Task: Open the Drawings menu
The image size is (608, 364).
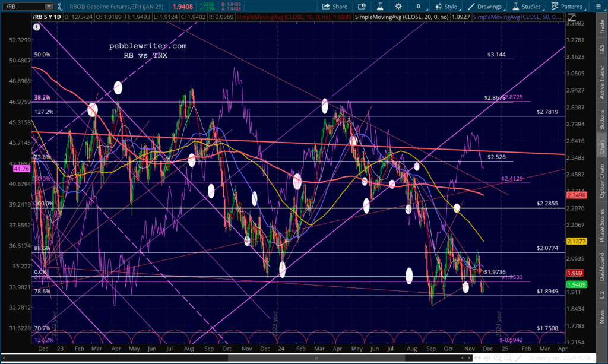Action: (485, 6)
